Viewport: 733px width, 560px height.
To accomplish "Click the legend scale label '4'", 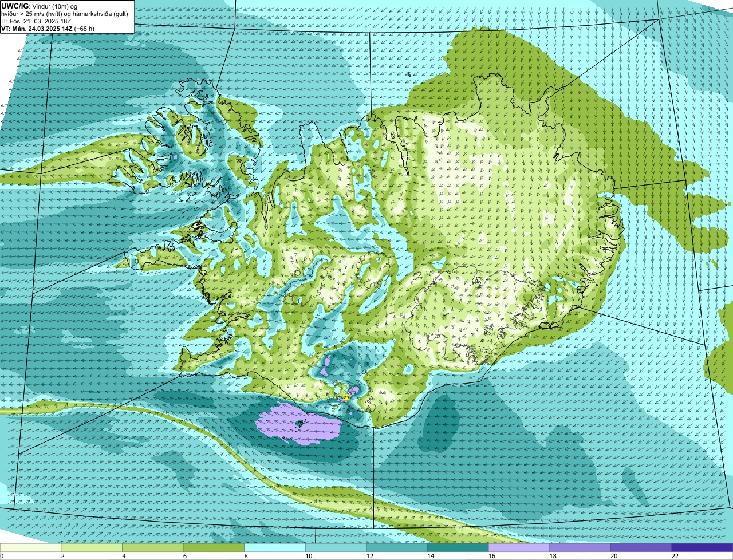I will click(x=124, y=556).
